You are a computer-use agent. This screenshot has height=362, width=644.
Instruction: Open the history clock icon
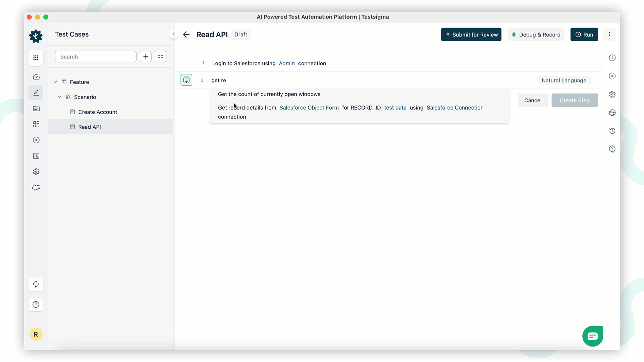click(612, 131)
